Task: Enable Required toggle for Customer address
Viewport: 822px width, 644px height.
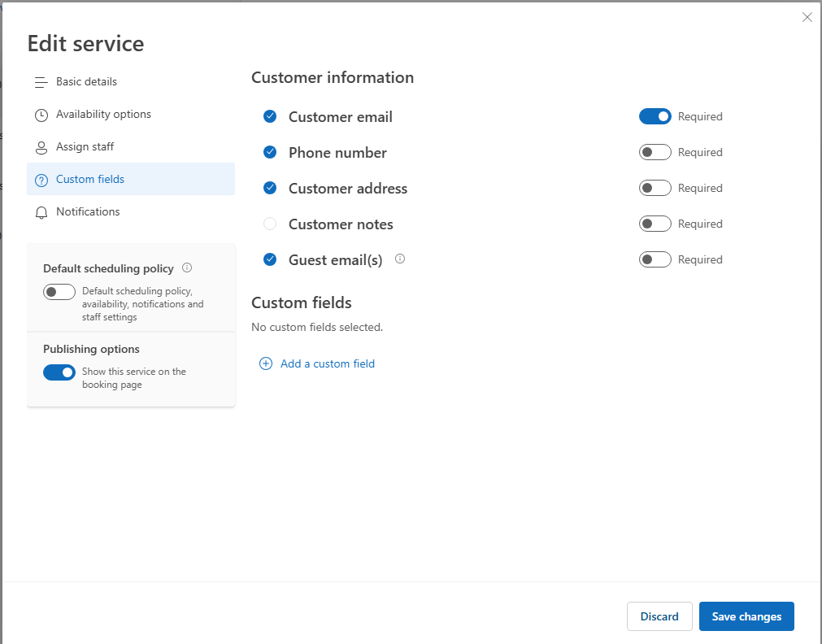Action: (655, 188)
